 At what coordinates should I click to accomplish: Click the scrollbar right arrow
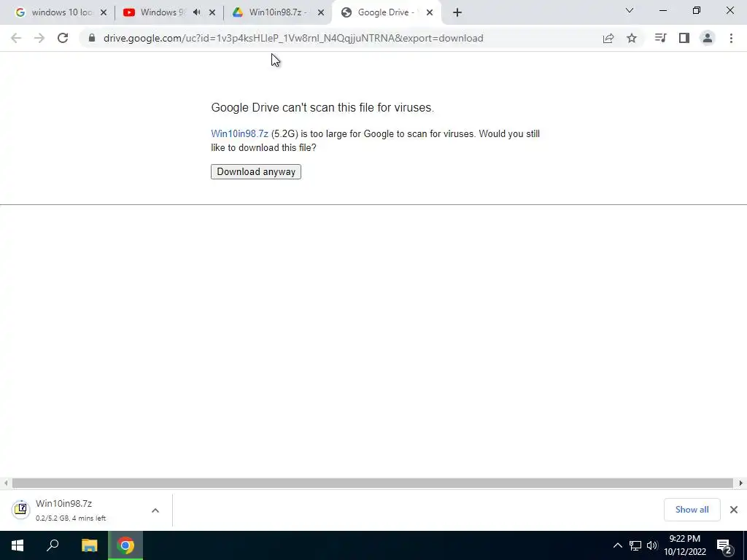point(741,483)
